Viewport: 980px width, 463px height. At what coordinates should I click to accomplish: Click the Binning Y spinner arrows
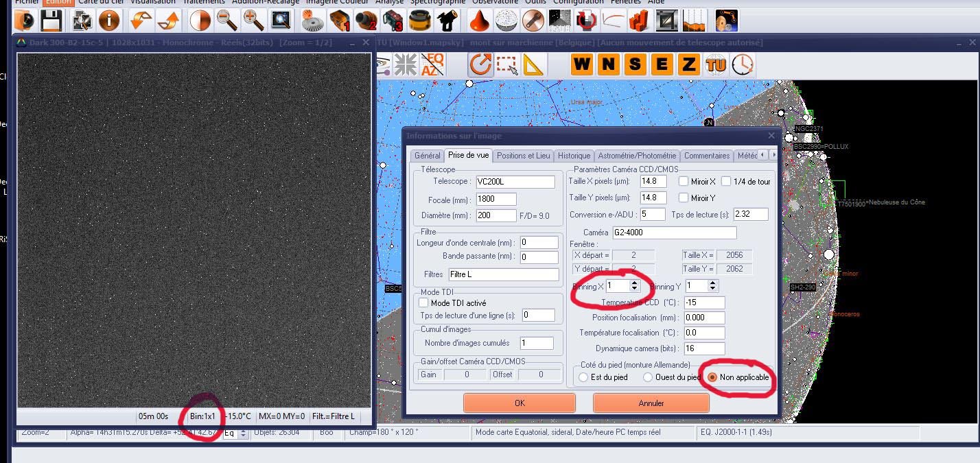(x=713, y=285)
